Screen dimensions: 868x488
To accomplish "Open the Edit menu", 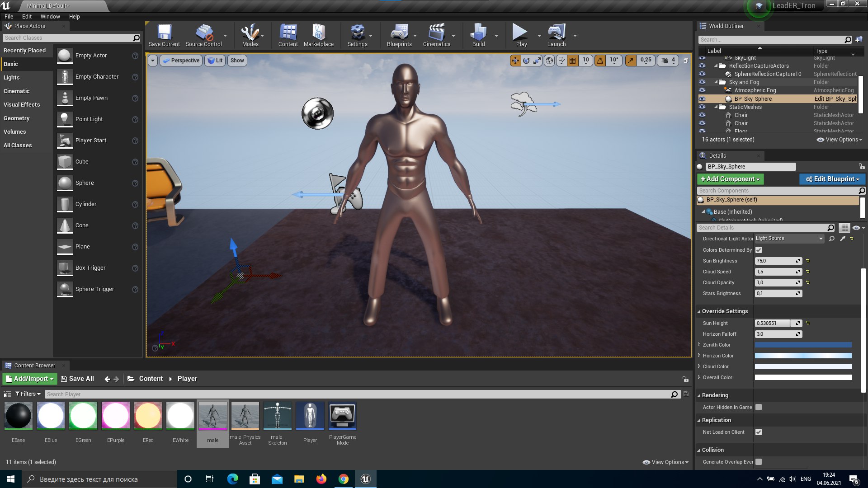I will coord(27,16).
